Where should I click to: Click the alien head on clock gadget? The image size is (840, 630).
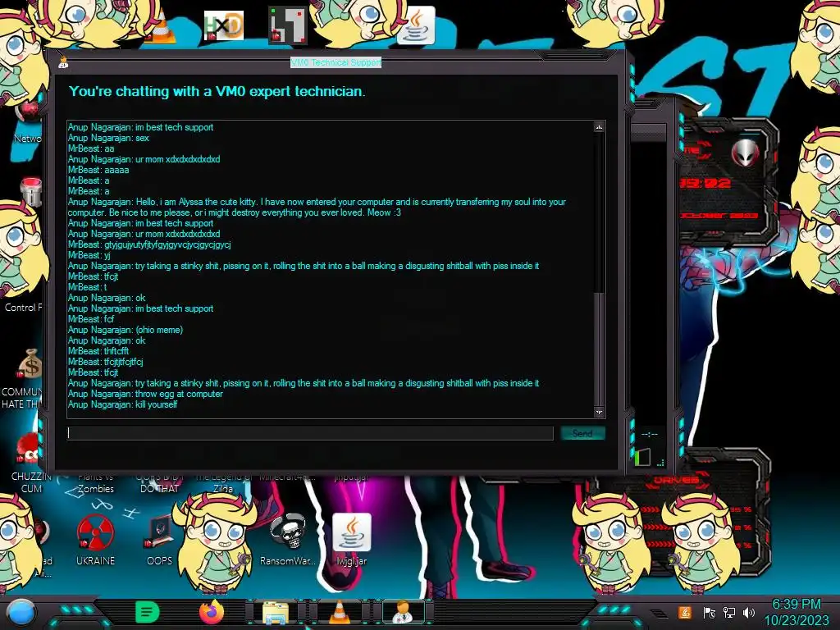[x=745, y=153]
